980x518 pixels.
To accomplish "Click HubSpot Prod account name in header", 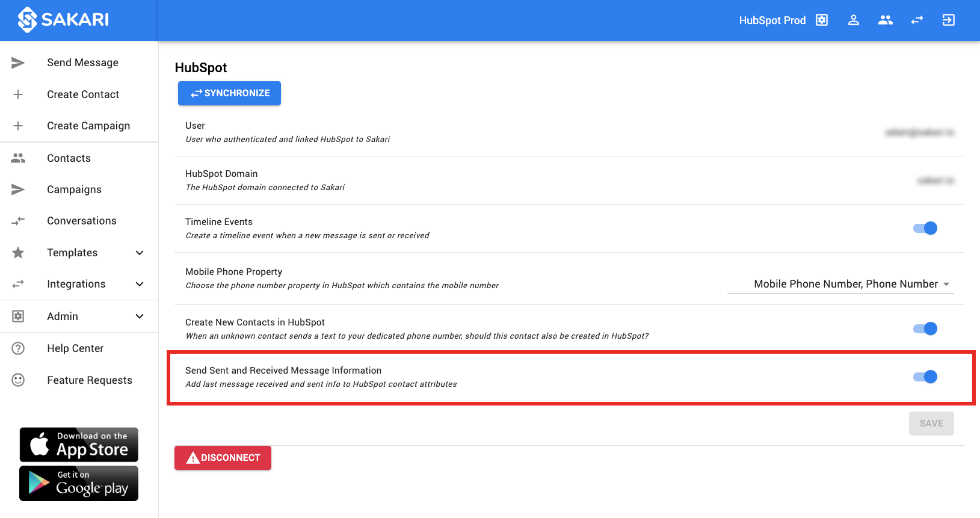I will pos(772,20).
